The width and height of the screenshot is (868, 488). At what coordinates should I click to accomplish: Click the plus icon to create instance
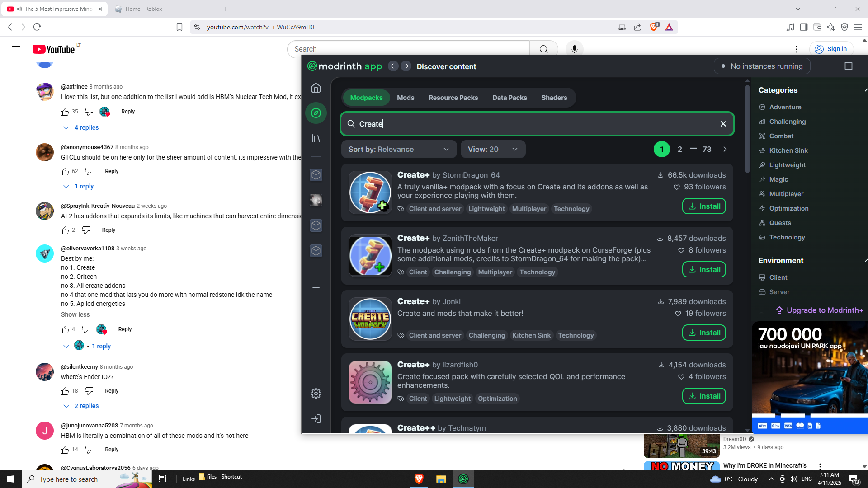click(x=316, y=287)
